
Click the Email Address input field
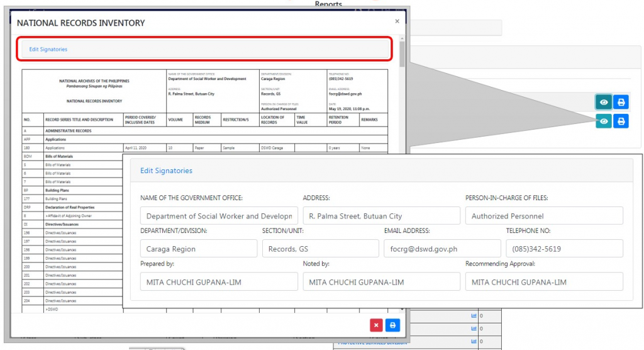click(x=442, y=249)
